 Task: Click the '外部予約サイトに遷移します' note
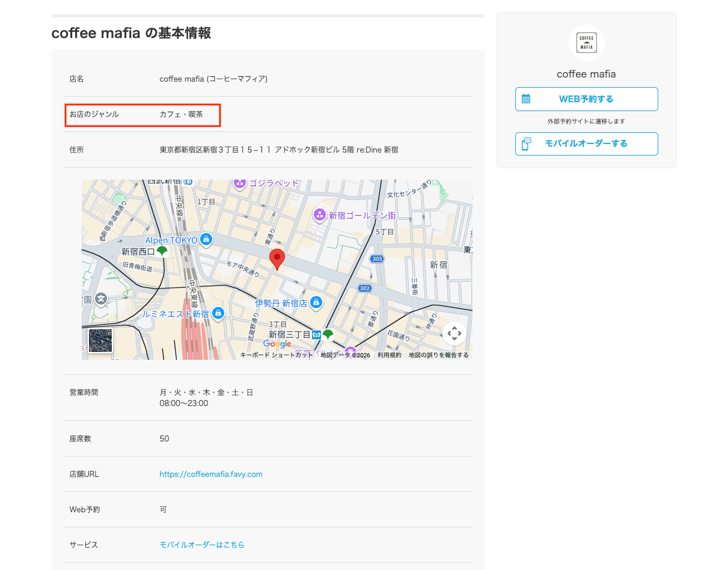(586, 121)
